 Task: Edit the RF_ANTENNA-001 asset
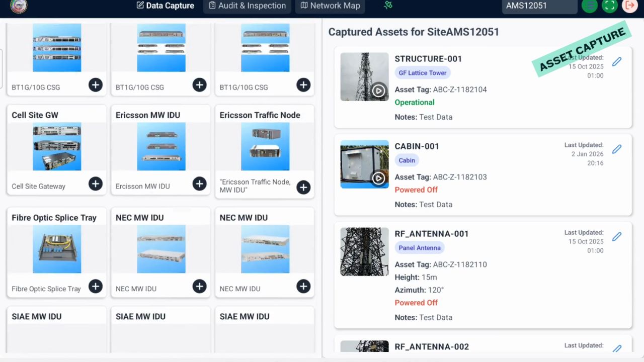click(x=617, y=237)
